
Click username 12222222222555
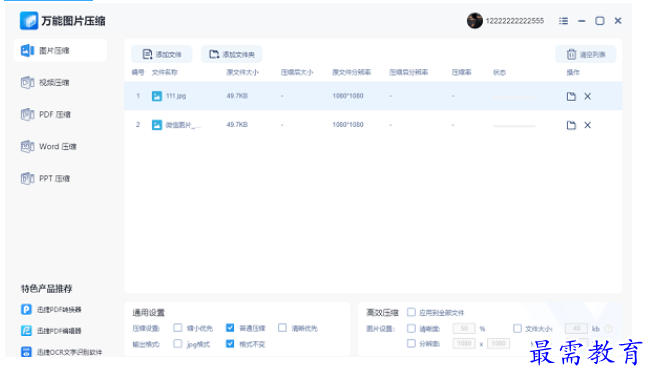tap(515, 21)
